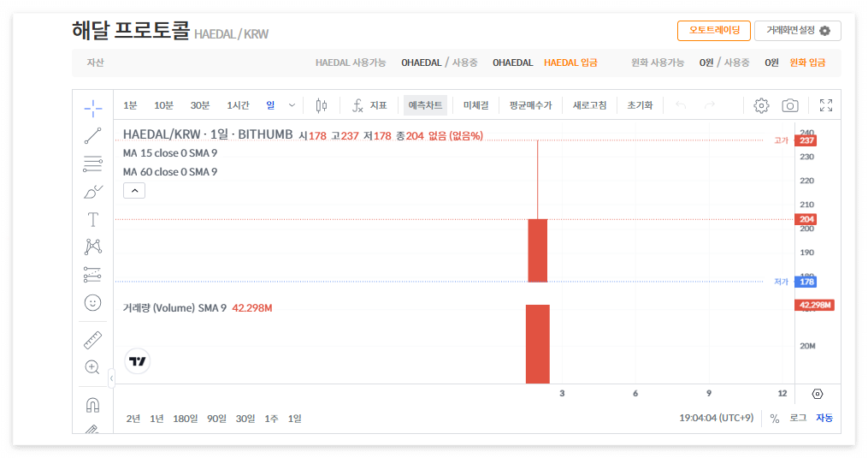This screenshot has width=868, height=458.
Task: Toggle the magnet snap mode
Action: tap(93, 405)
